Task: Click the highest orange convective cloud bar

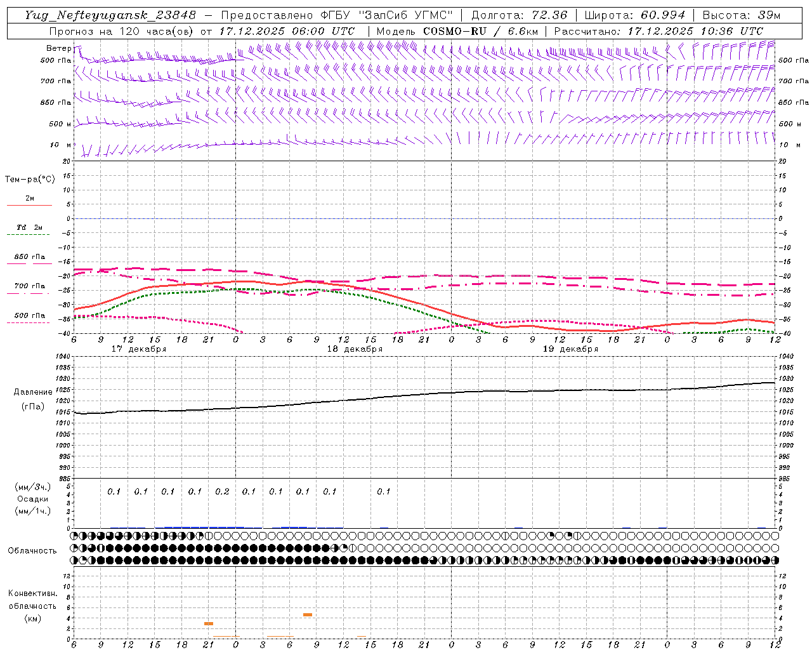Action: pos(308,614)
